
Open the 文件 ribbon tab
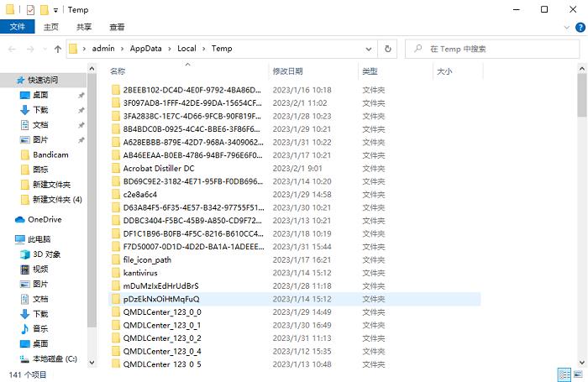click(18, 27)
